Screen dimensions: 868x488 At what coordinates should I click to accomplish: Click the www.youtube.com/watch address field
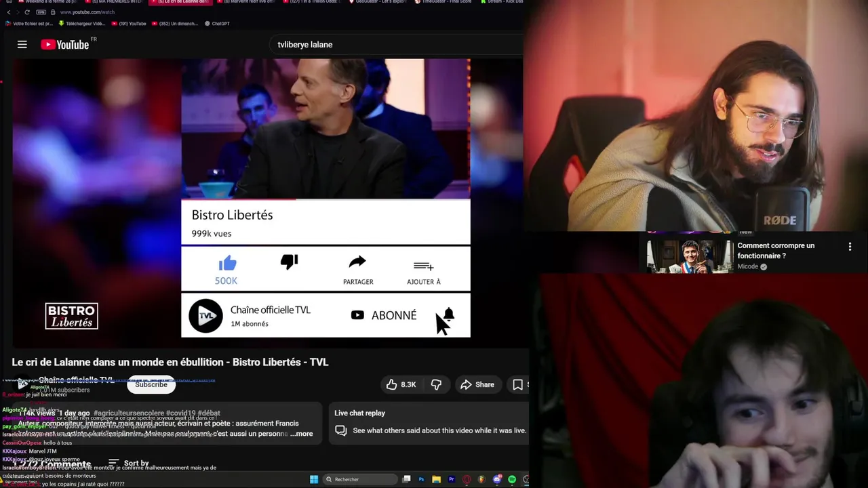coord(87,12)
